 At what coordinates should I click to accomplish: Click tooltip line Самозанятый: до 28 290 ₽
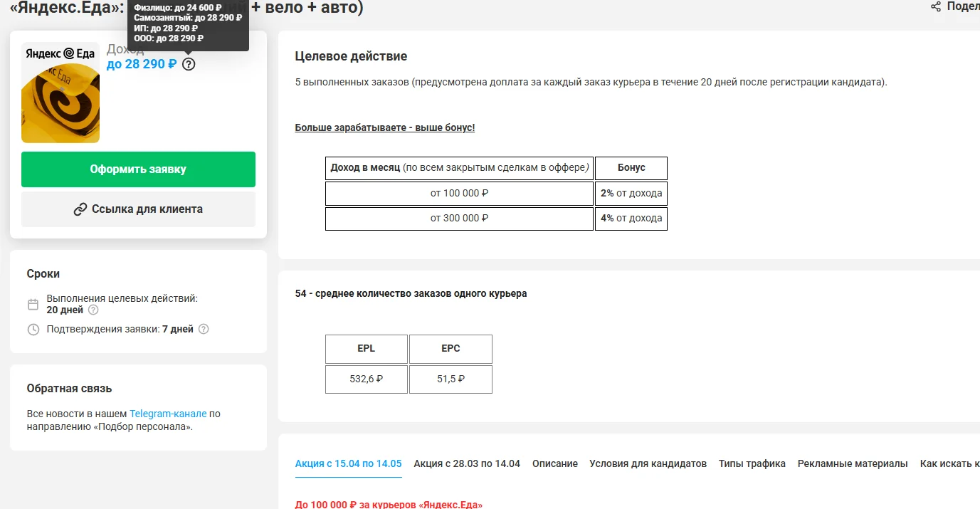pyautogui.click(x=189, y=18)
